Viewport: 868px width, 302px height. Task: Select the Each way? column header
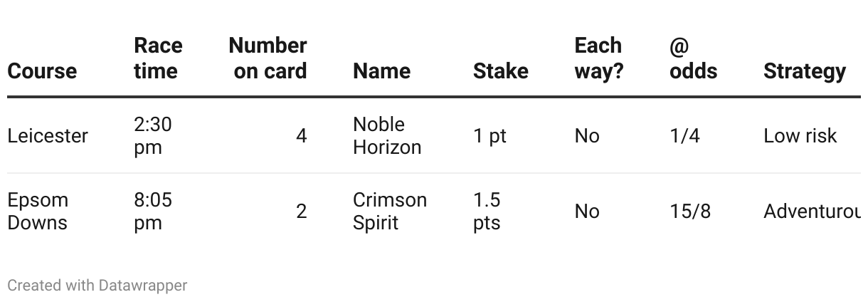click(598, 58)
